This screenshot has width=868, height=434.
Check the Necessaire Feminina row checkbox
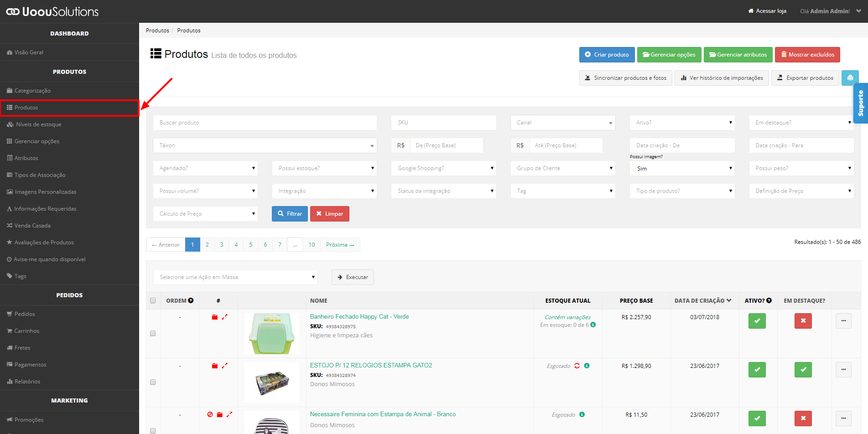[153, 430]
